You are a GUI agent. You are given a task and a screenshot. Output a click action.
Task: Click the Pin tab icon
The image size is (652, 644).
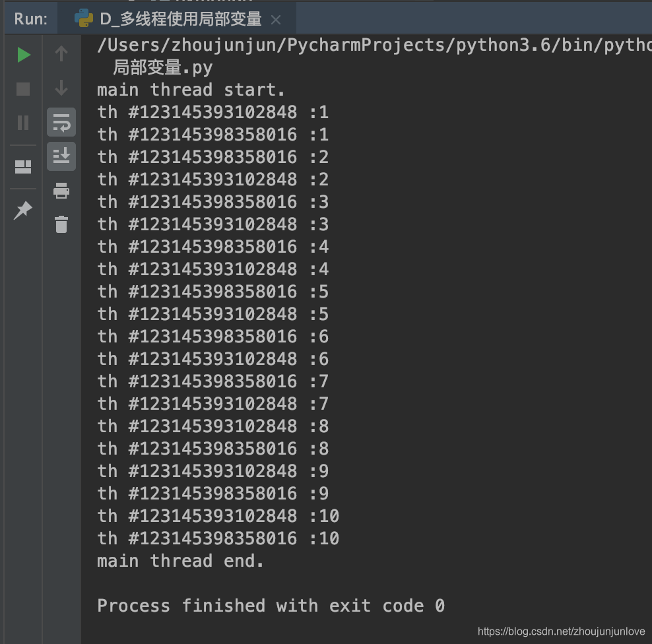23,210
